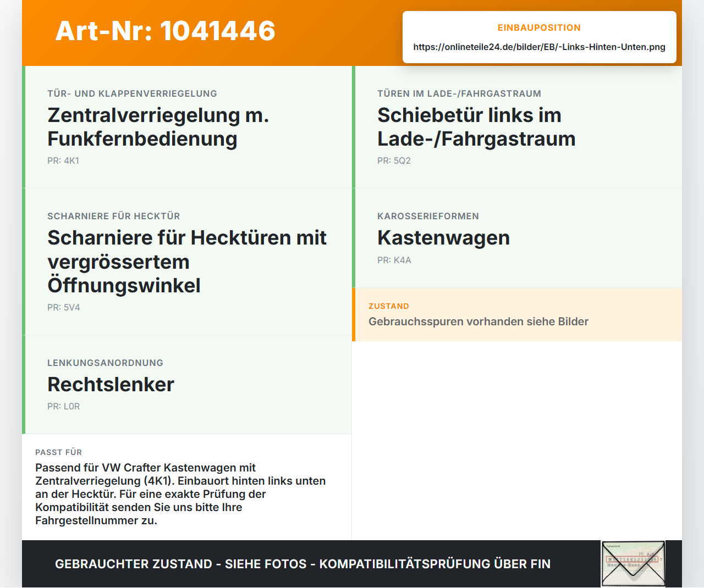The height and width of the screenshot is (588, 704).
Task: Click the TÜREN IM LADE-/FAHRGASTRAUM label
Action: (459, 93)
